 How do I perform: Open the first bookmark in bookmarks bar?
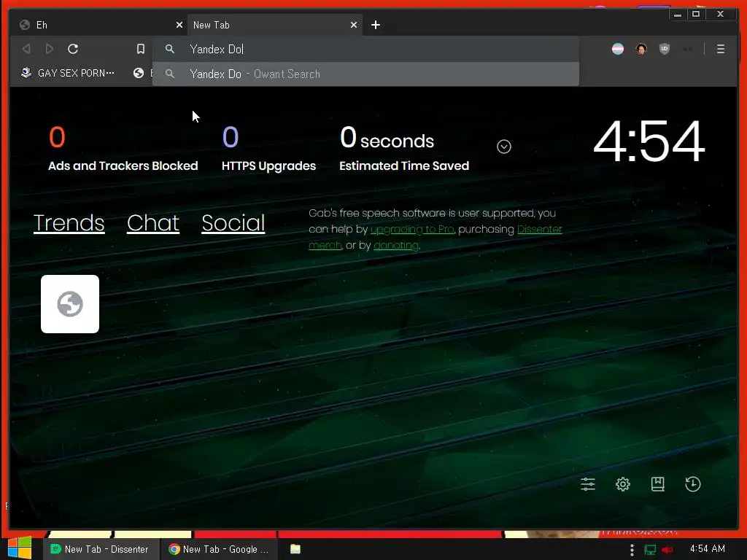[68, 73]
